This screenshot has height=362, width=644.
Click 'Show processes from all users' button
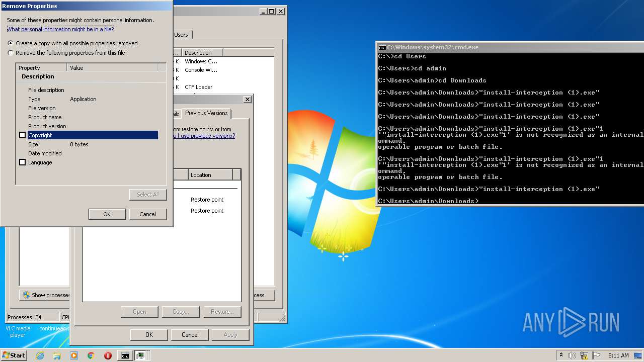tap(45, 295)
